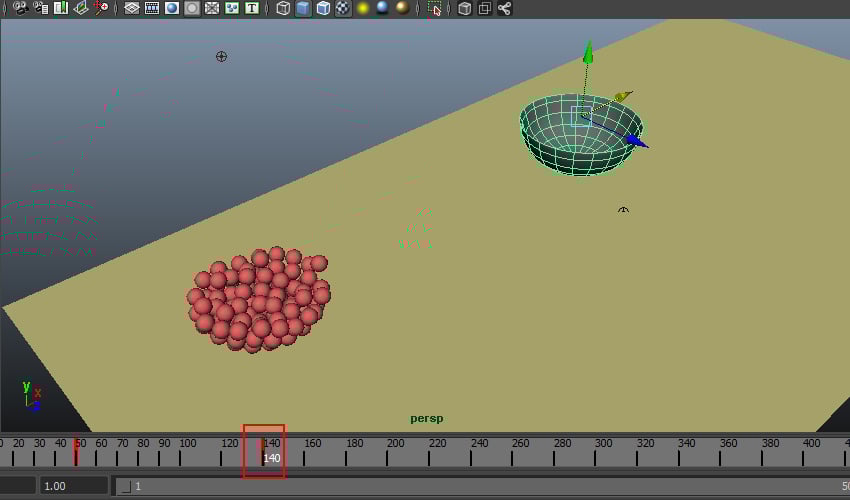Click the Image Plane icon
The width and height of the screenshot is (850, 500).
coord(81,8)
